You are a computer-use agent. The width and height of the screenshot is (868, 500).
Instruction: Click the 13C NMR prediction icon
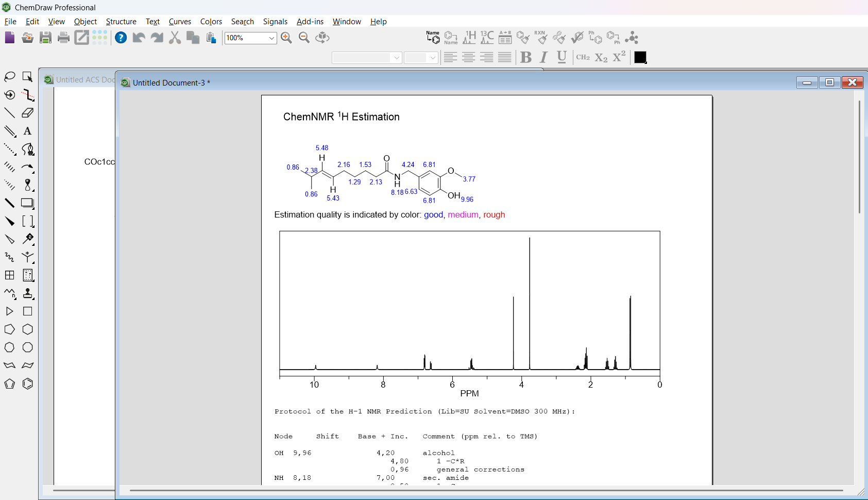point(487,38)
